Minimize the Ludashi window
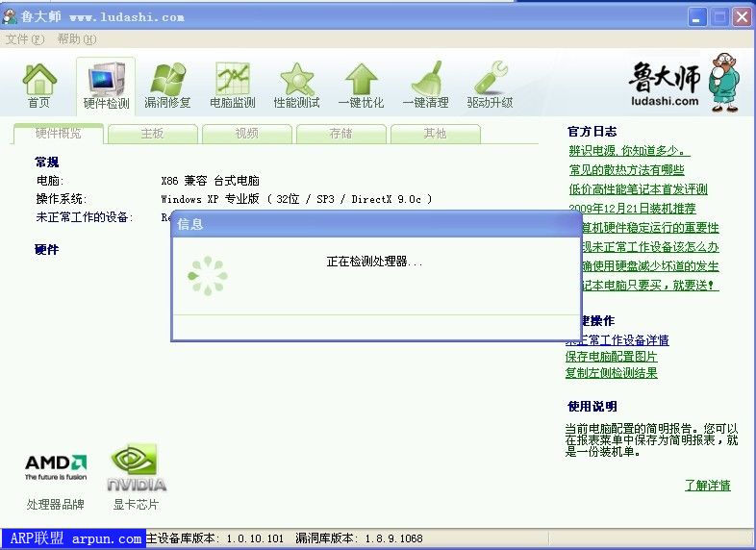The image size is (756, 550). coord(696,17)
